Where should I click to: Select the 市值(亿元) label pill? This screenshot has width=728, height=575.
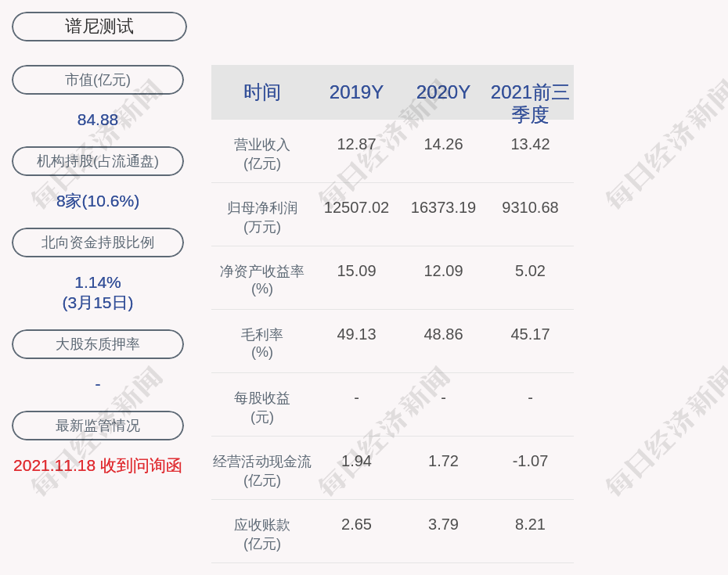(x=98, y=80)
